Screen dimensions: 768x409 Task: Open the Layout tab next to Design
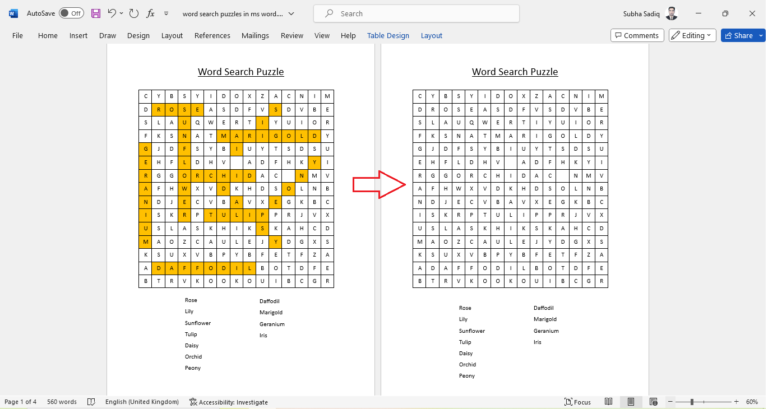[172, 35]
